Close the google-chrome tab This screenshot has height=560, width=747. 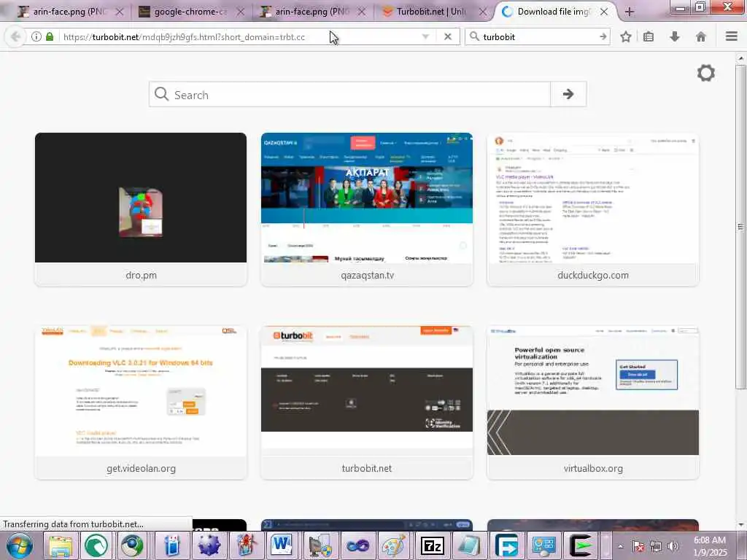coord(241,12)
